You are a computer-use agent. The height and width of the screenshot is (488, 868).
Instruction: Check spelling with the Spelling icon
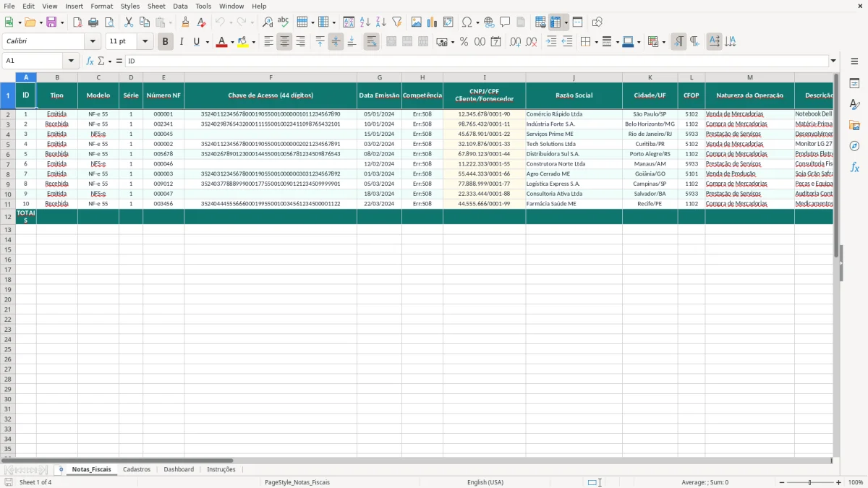(x=283, y=22)
